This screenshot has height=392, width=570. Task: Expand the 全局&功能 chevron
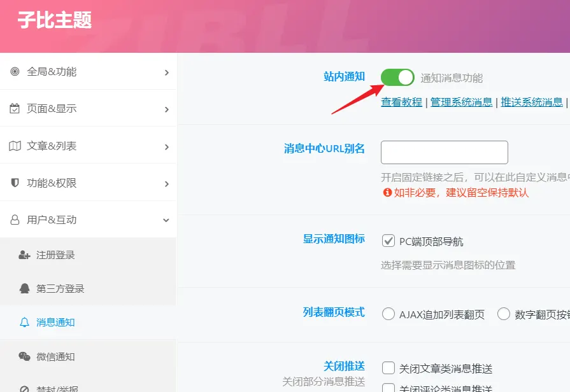tap(166, 73)
